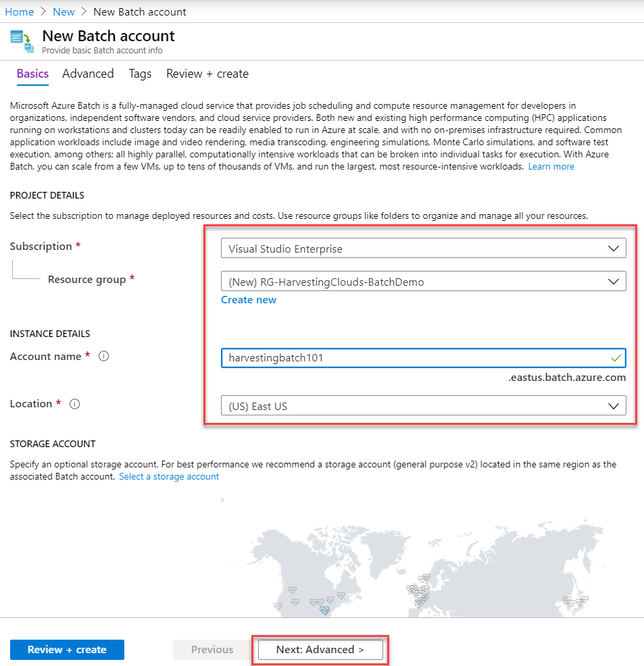Expand the Subscription dropdown arrow
This screenshot has width=644, height=666.
click(614, 249)
